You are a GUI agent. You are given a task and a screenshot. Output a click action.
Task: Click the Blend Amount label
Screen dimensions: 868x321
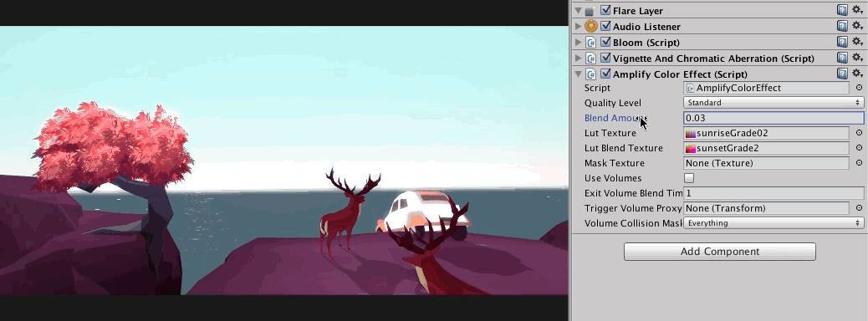[x=615, y=118]
